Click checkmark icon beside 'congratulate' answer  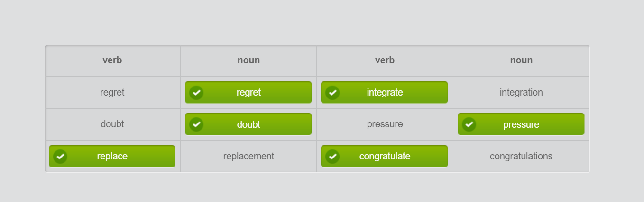coord(332,156)
